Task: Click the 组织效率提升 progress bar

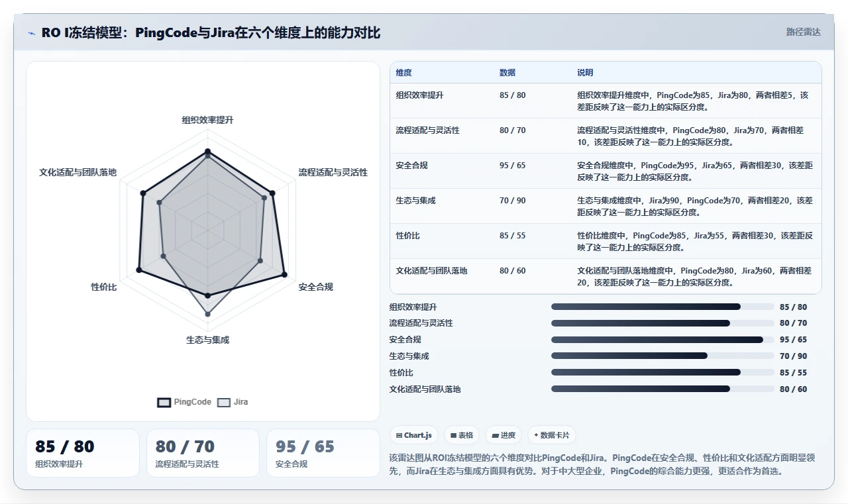Action: click(662, 307)
